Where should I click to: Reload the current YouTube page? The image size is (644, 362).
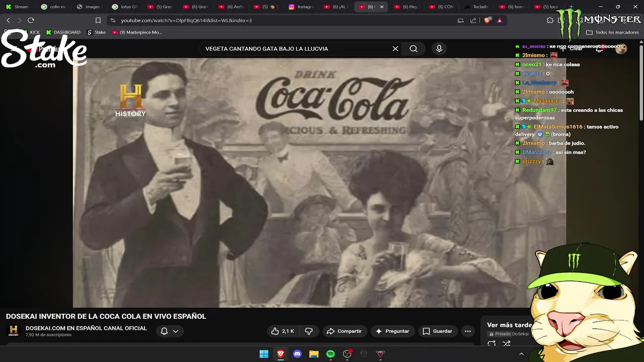31,20
